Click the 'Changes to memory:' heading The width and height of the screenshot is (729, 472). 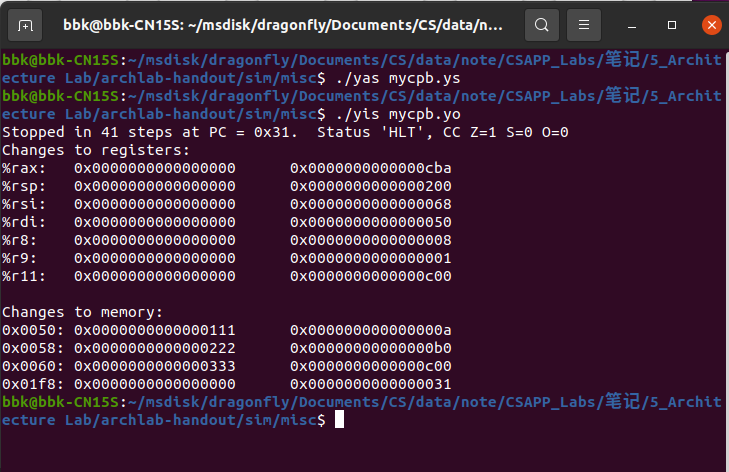pyautogui.click(x=74, y=311)
